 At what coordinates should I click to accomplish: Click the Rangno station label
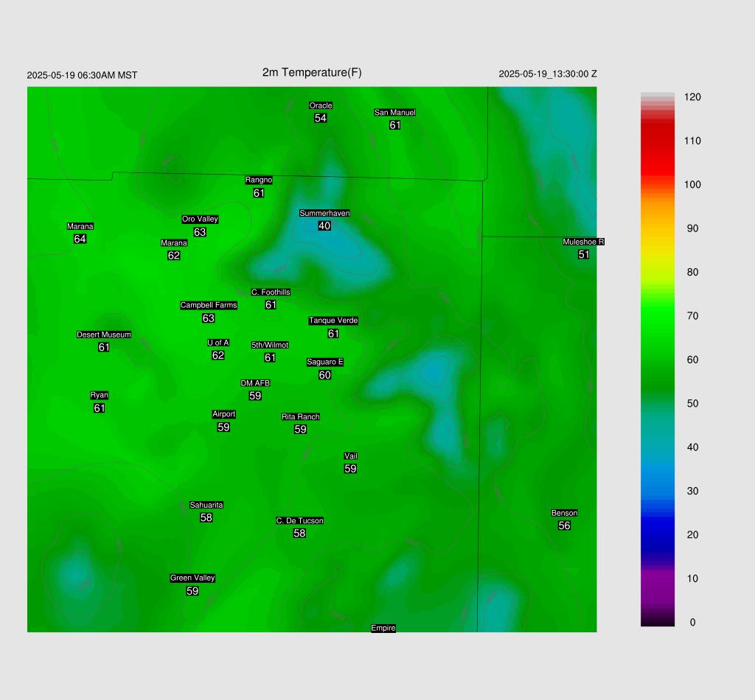[x=259, y=180]
